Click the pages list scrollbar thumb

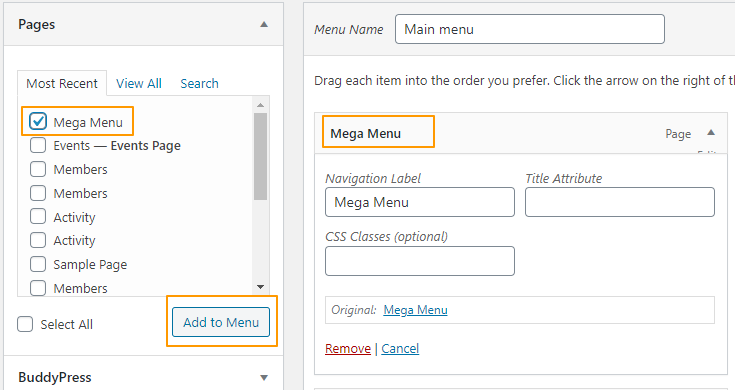tap(261, 156)
